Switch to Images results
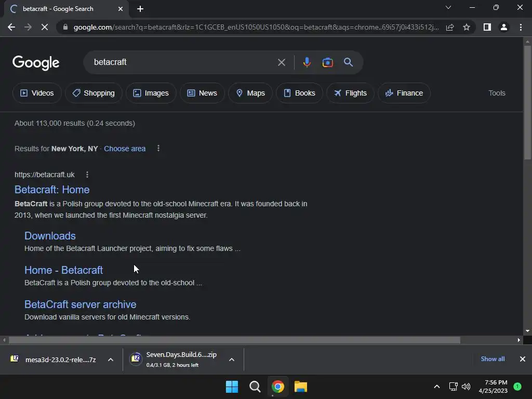 tap(151, 93)
